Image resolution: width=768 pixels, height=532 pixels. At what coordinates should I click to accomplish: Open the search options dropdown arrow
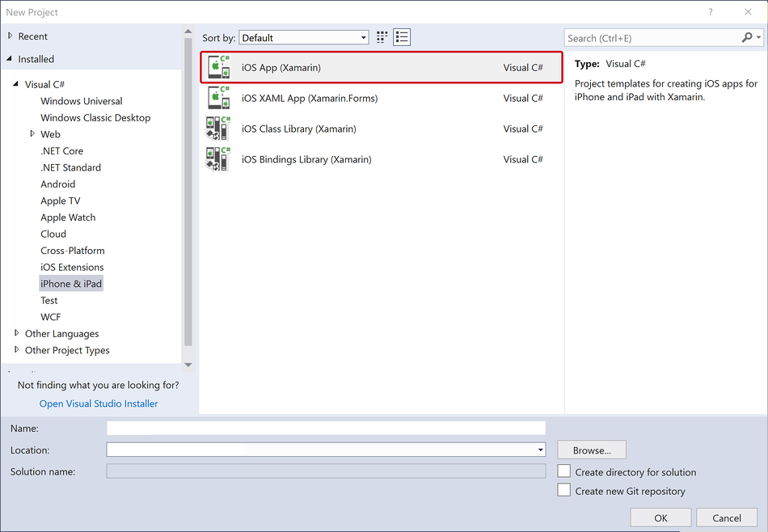click(758, 37)
